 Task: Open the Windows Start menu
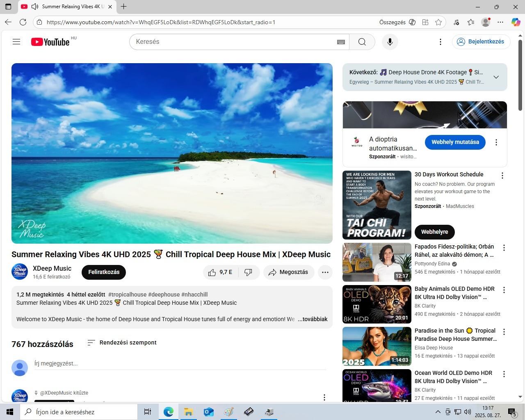click(10, 412)
